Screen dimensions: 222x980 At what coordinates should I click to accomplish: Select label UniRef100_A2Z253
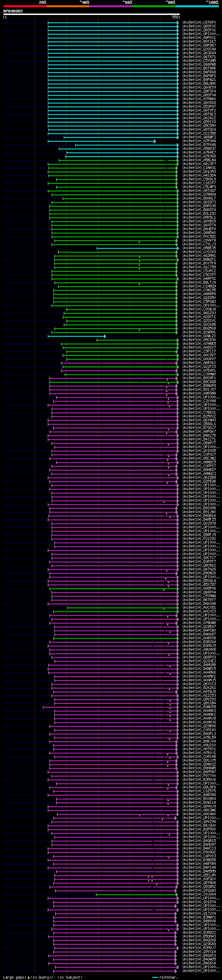click(199, 695)
